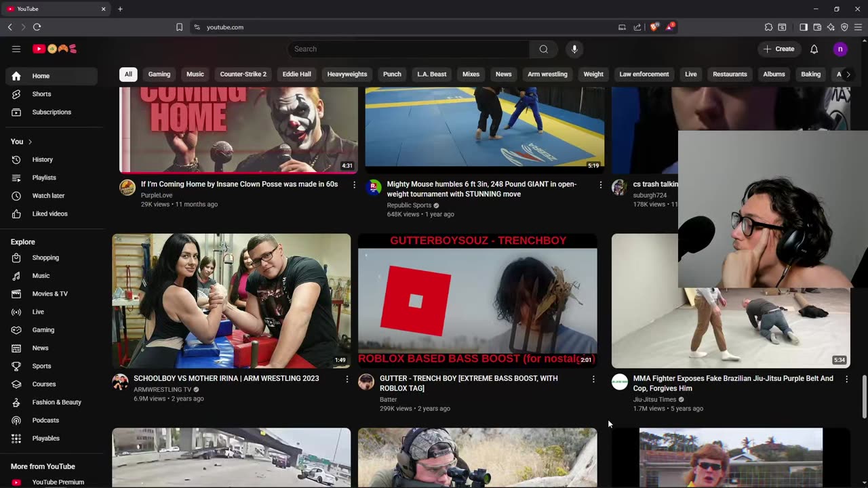Open Shorts in the sidebar
Image resolution: width=868 pixels, height=488 pixels.
52,94
